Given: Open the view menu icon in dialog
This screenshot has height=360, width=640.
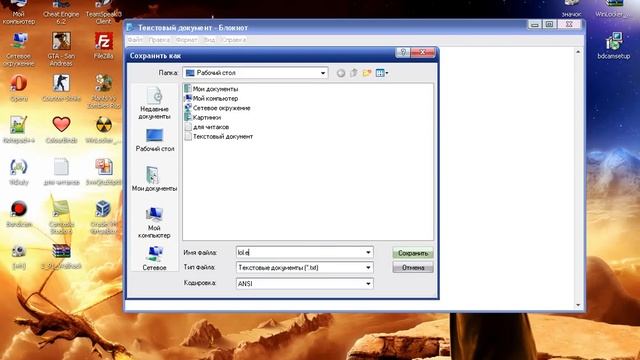Looking at the screenshot, I should [x=382, y=73].
